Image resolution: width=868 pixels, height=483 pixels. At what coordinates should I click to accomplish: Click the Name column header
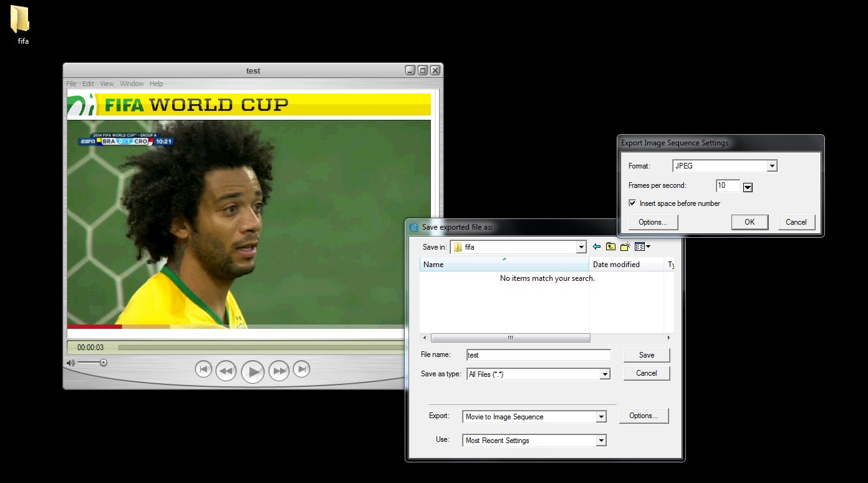[504, 265]
